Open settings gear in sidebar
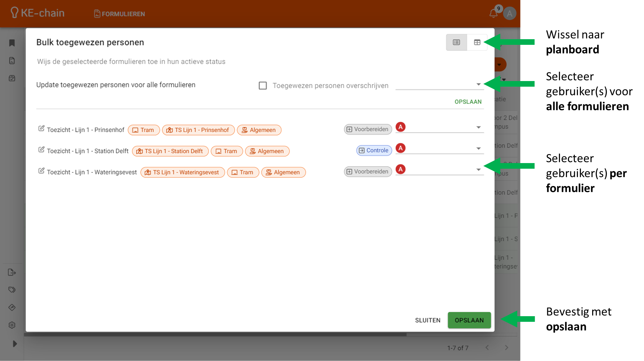The image size is (644, 361). (x=12, y=325)
